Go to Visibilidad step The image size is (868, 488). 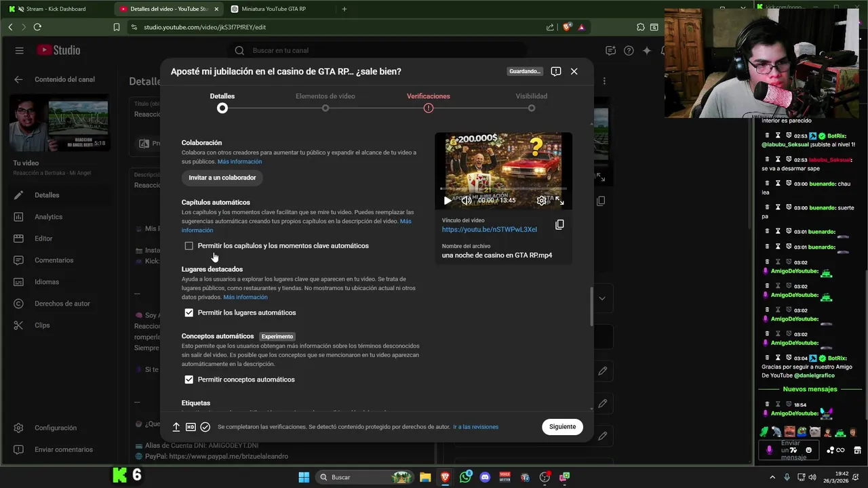pos(532,102)
